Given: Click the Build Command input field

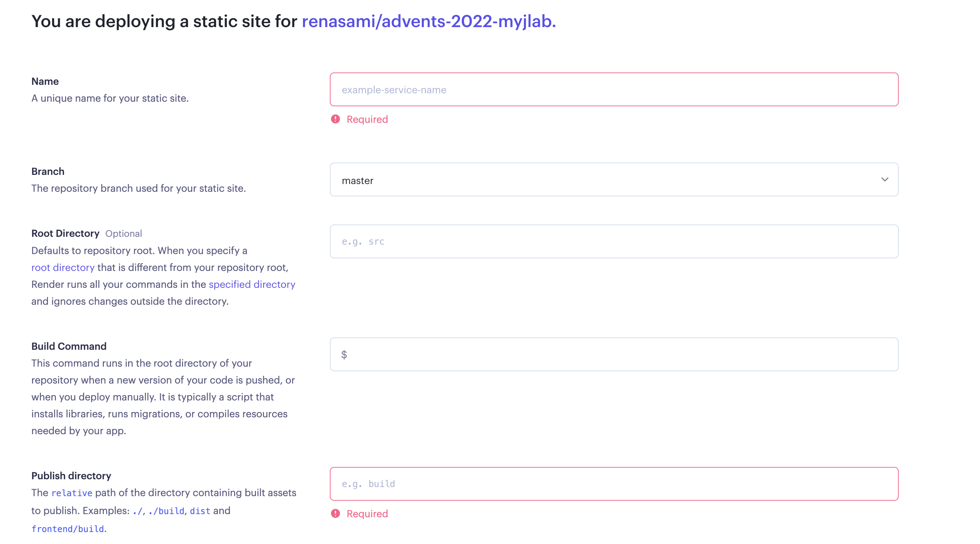Looking at the screenshot, I should tap(614, 355).
